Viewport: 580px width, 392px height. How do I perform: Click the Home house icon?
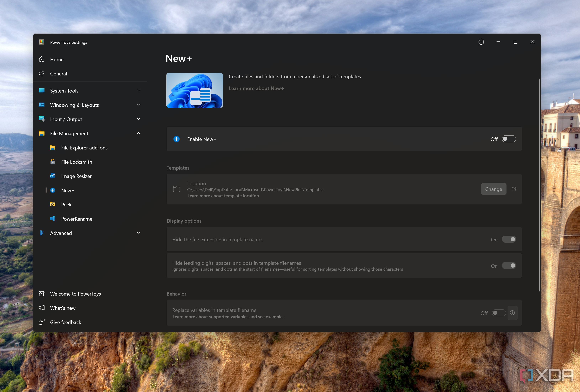[x=42, y=59]
